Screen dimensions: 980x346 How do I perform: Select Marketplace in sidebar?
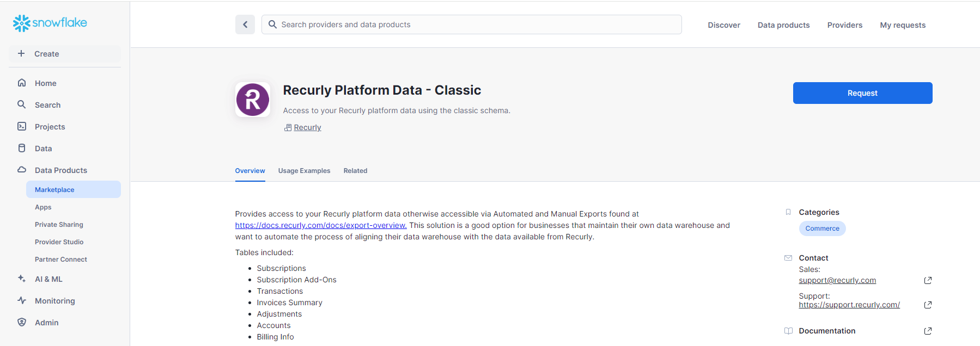click(x=74, y=189)
